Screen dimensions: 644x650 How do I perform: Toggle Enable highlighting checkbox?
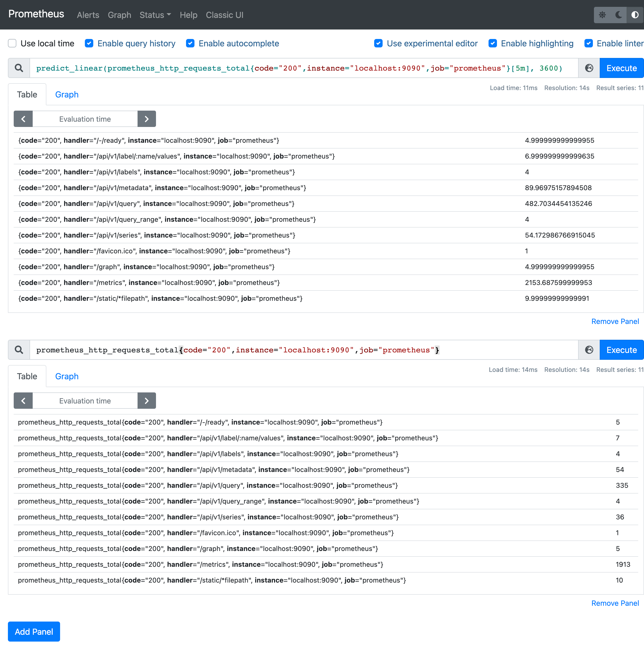492,43
